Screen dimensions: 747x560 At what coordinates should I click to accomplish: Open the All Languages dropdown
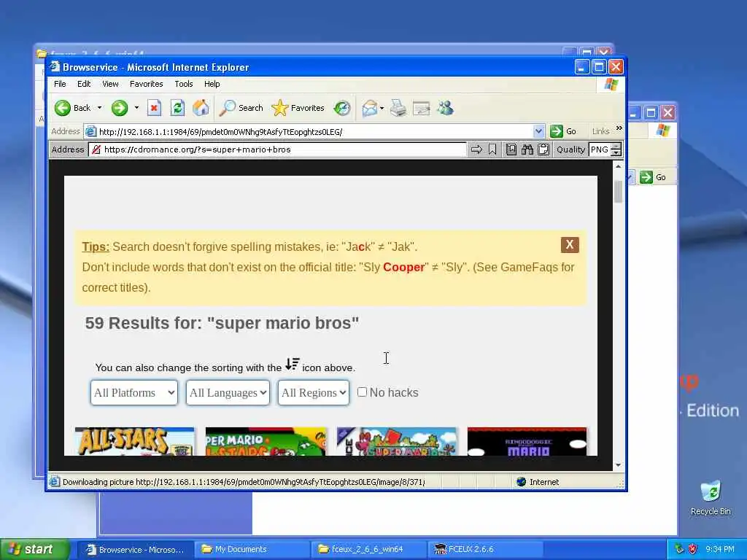pos(228,393)
